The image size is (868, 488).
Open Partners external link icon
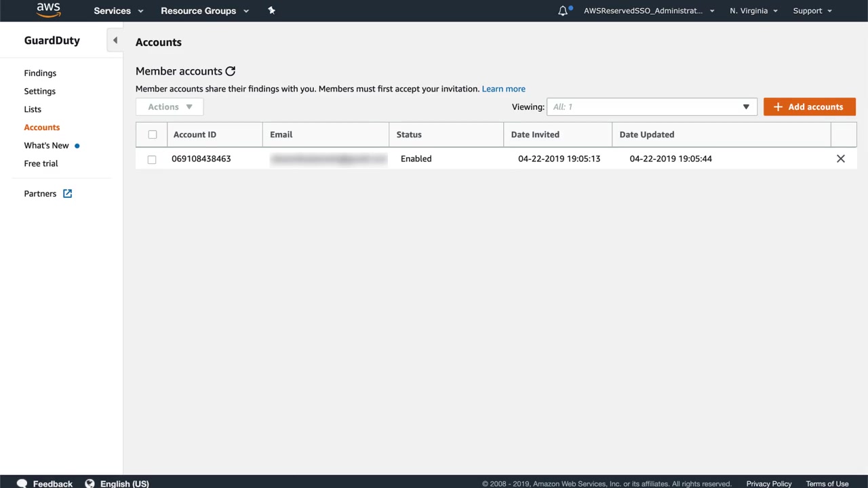67,194
